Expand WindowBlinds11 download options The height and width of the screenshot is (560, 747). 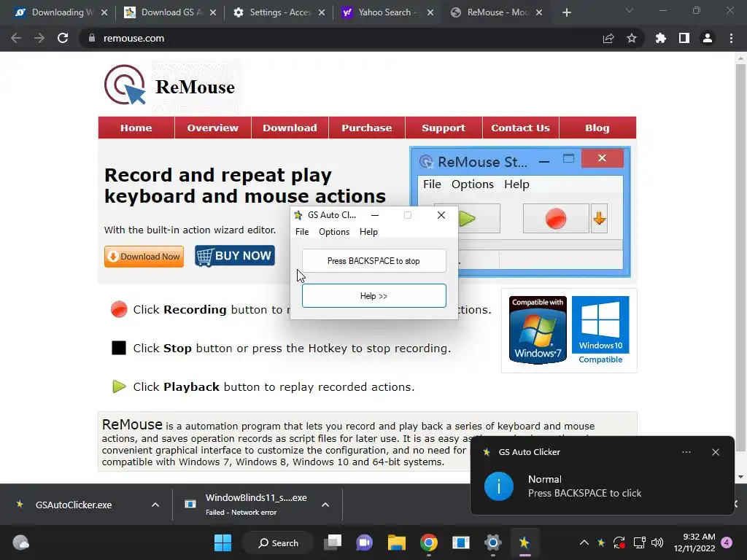pyautogui.click(x=325, y=505)
